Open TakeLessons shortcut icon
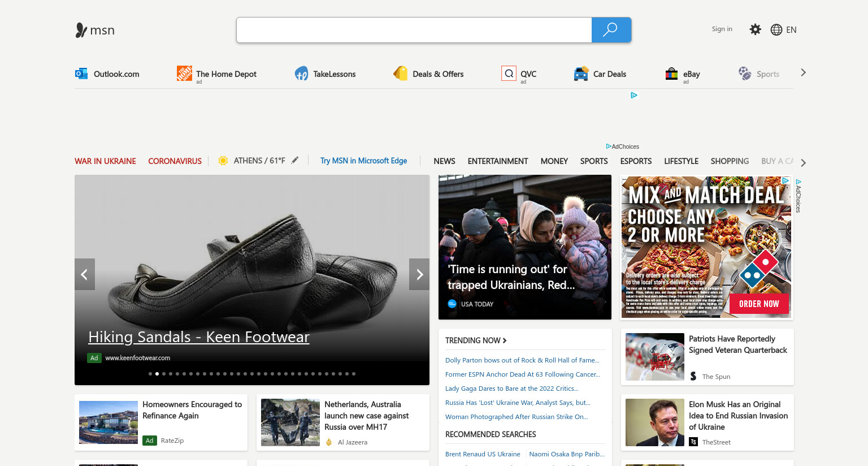The height and width of the screenshot is (466, 868). [301, 74]
